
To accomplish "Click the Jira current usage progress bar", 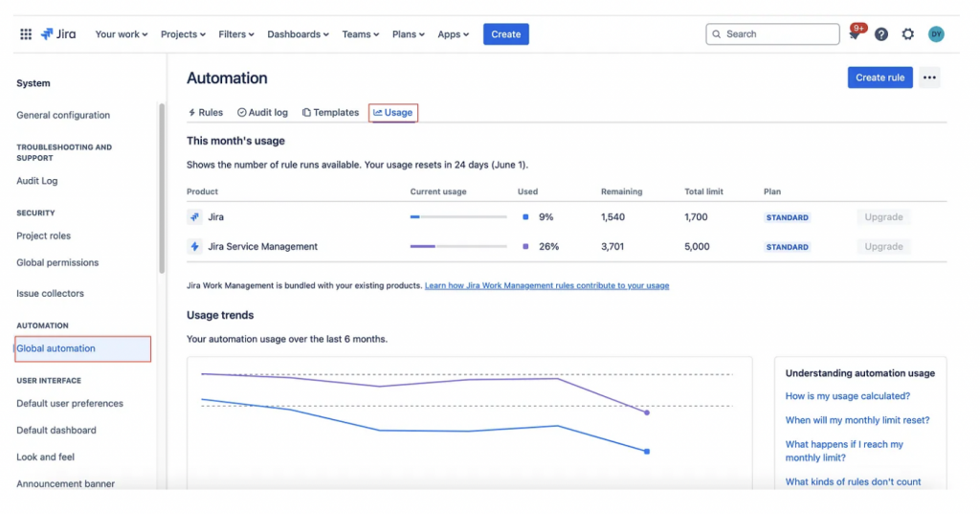I will click(x=458, y=217).
